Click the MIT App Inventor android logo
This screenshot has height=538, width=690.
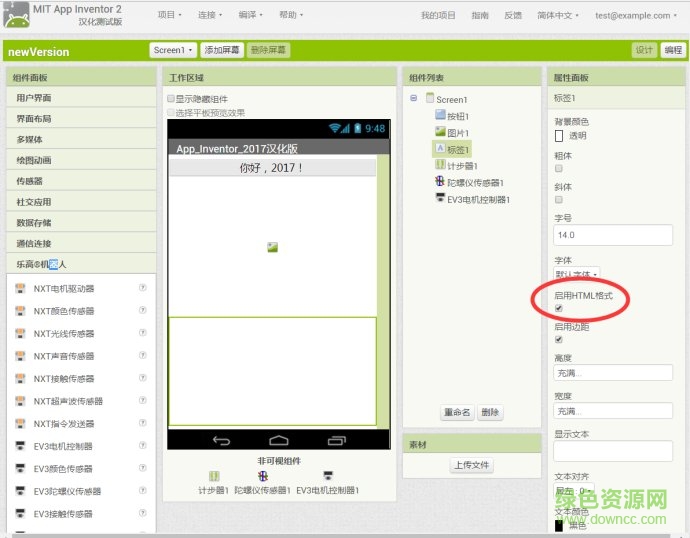[x=16, y=15]
